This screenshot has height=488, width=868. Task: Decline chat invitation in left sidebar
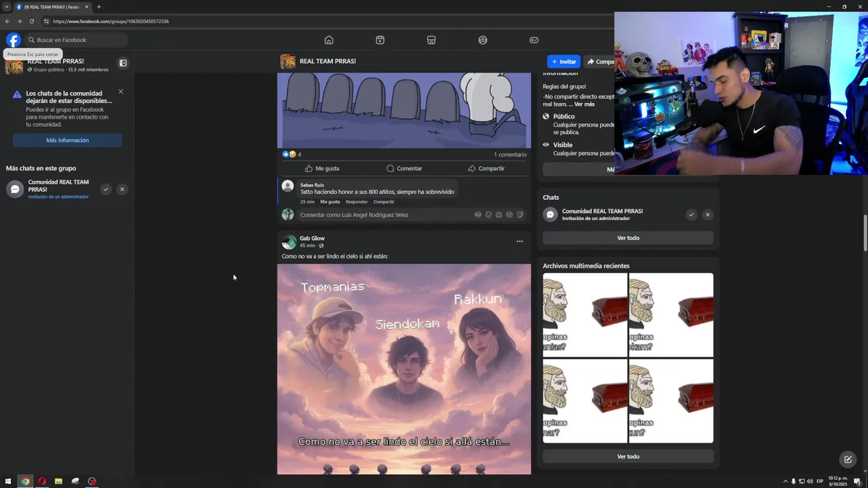[122, 189]
